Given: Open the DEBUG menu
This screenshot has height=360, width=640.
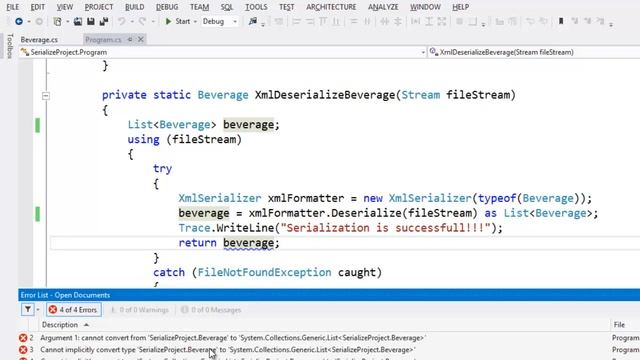Looking at the screenshot, I should pyautogui.click(x=167, y=7).
